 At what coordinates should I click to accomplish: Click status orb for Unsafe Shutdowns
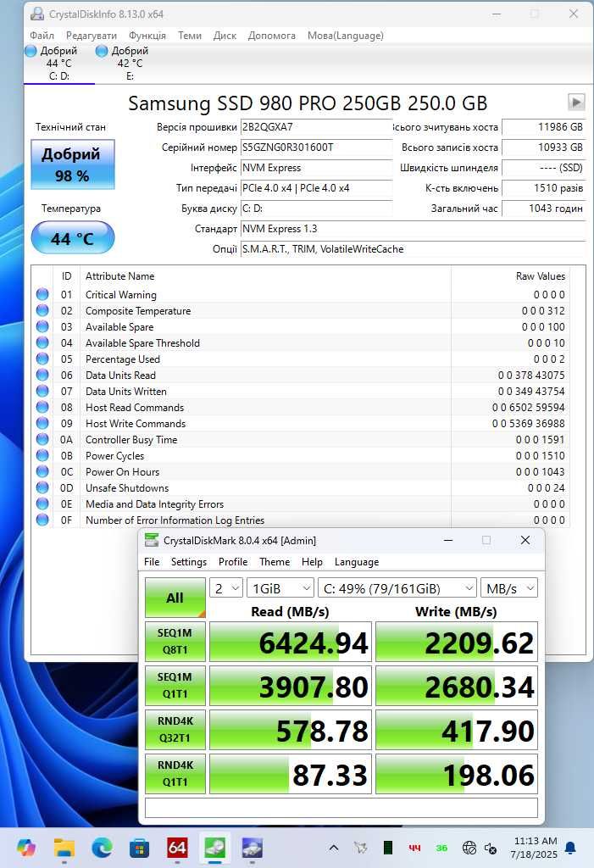pyautogui.click(x=42, y=487)
